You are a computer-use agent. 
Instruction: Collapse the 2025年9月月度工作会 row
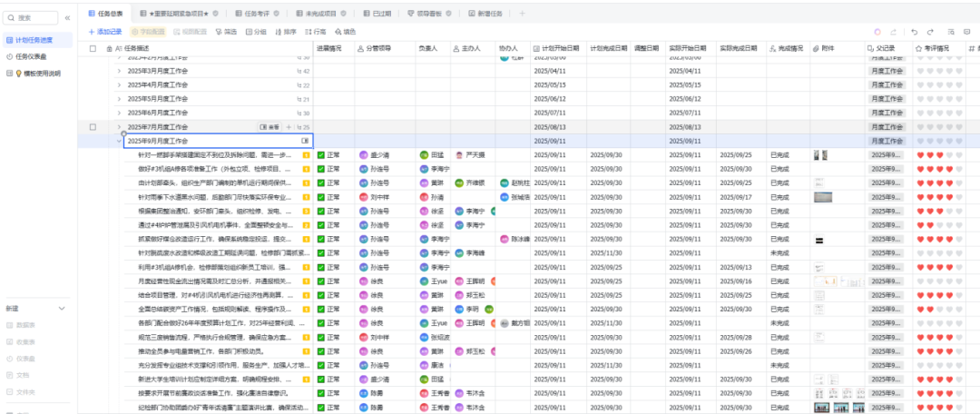(x=119, y=142)
